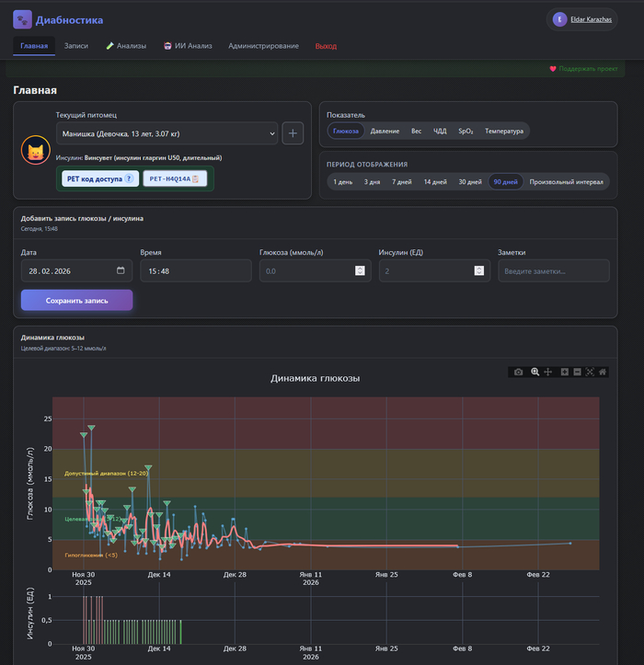Open the Текущий питомец dropdown
Screen dimensions: 644x665
[166, 133]
